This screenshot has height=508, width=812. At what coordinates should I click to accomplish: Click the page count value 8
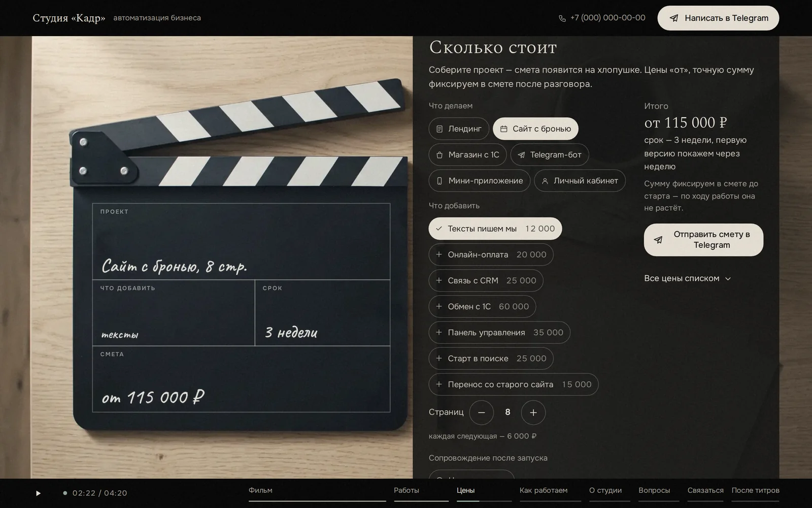click(x=507, y=412)
